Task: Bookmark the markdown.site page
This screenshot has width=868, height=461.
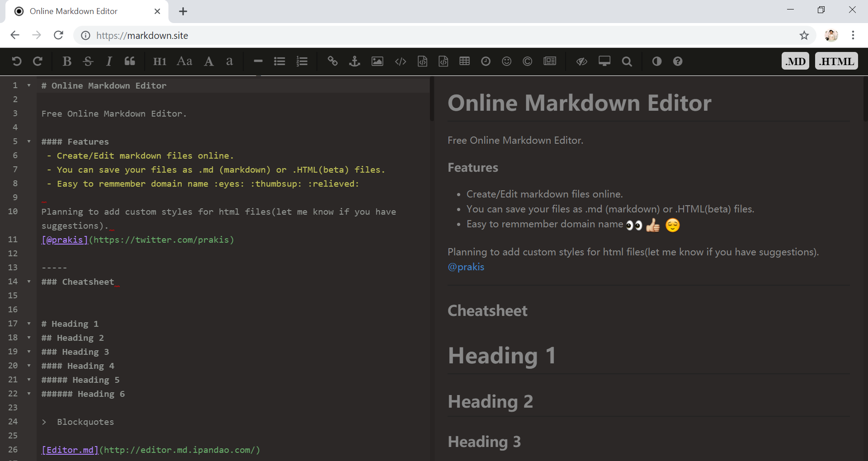Action: point(805,35)
